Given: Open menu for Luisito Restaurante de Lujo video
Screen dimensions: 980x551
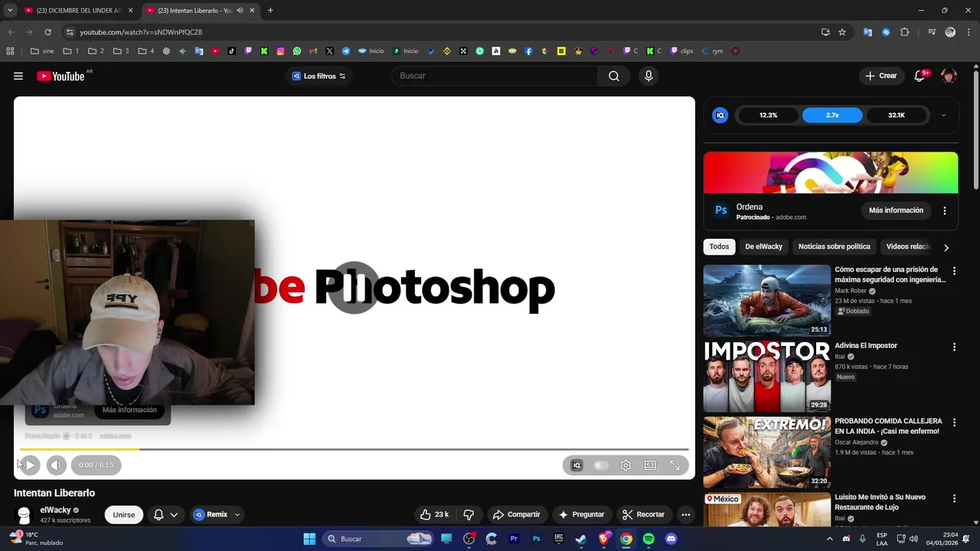Looking at the screenshot, I should point(954,498).
